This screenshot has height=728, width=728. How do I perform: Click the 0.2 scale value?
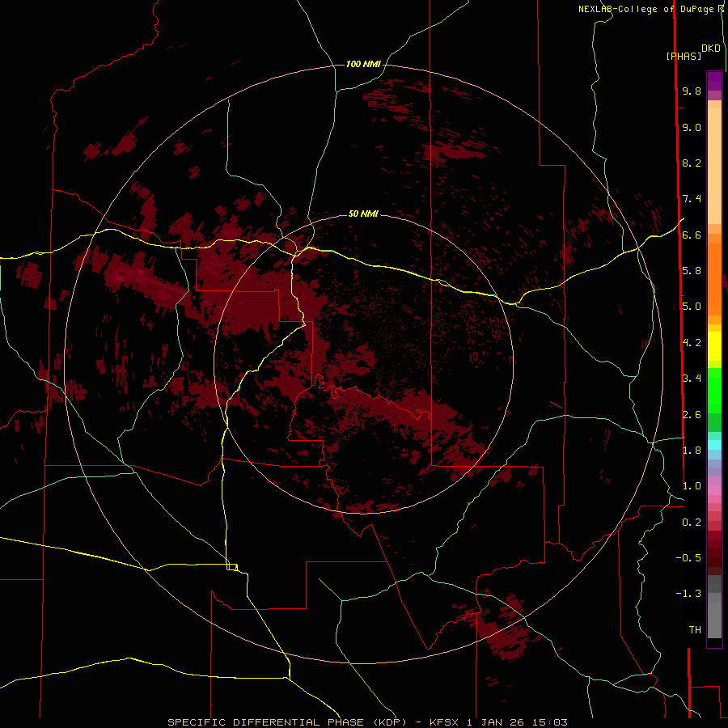point(692,523)
